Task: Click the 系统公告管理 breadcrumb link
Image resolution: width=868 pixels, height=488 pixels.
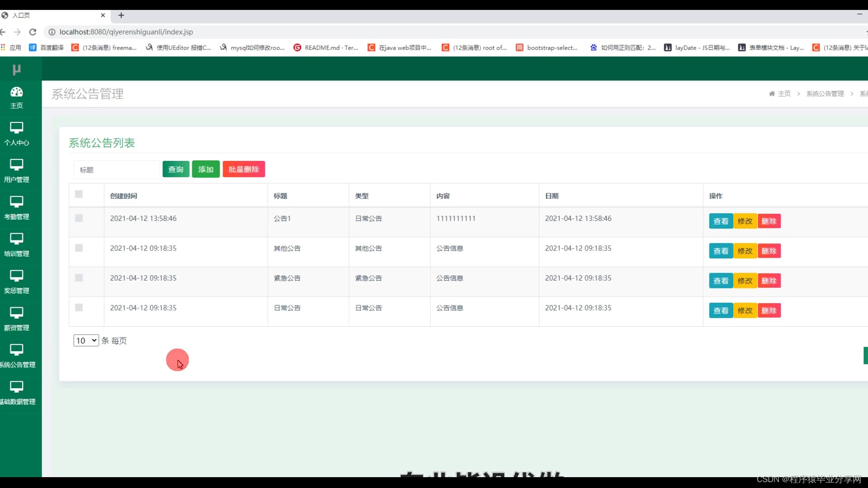Action: 825,94
